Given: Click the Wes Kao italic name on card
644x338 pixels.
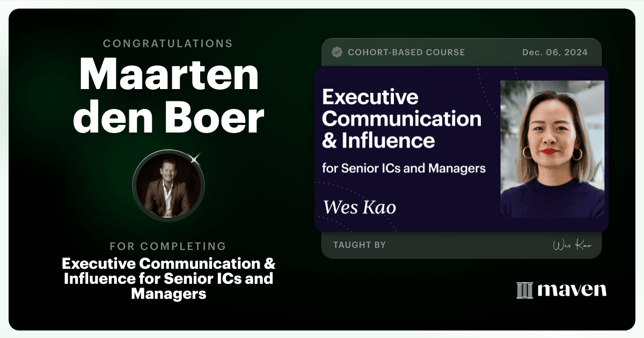Looking at the screenshot, I should (x=359, y=207).
